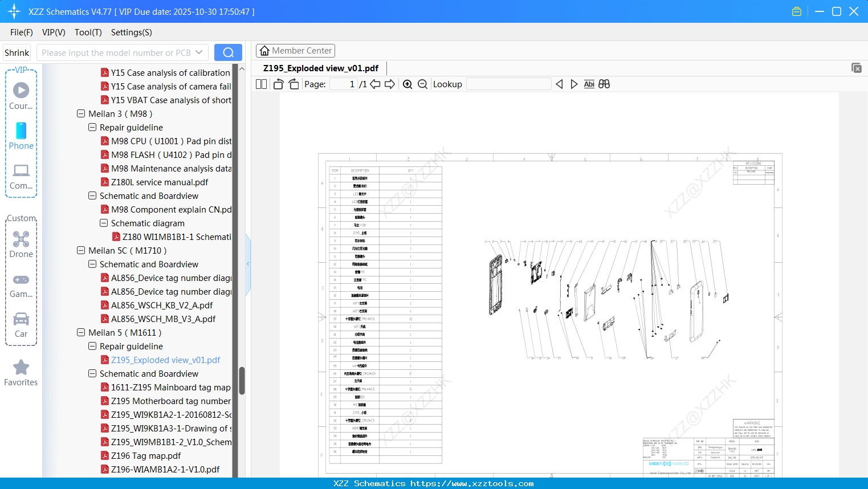This screenshot has width=868, height=489.
Task: Open Z196-WIAMB1A2-1-V1.0.pdf
Action: click(165, 469)
